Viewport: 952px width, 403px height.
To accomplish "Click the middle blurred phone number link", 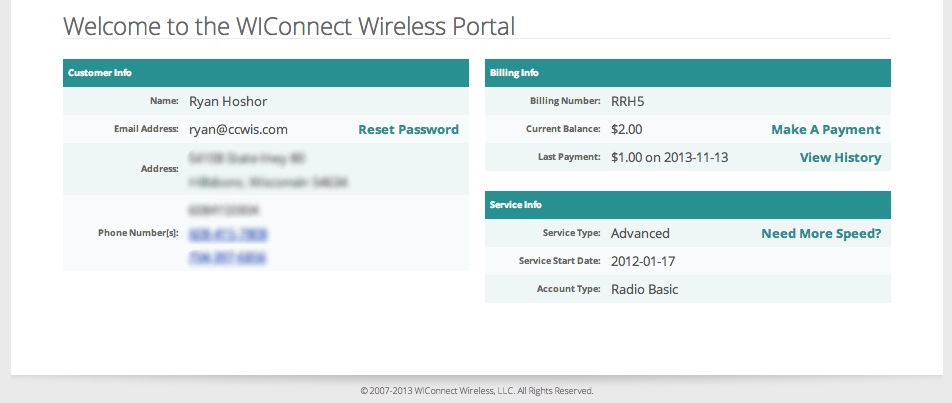I will click(227, 234).
